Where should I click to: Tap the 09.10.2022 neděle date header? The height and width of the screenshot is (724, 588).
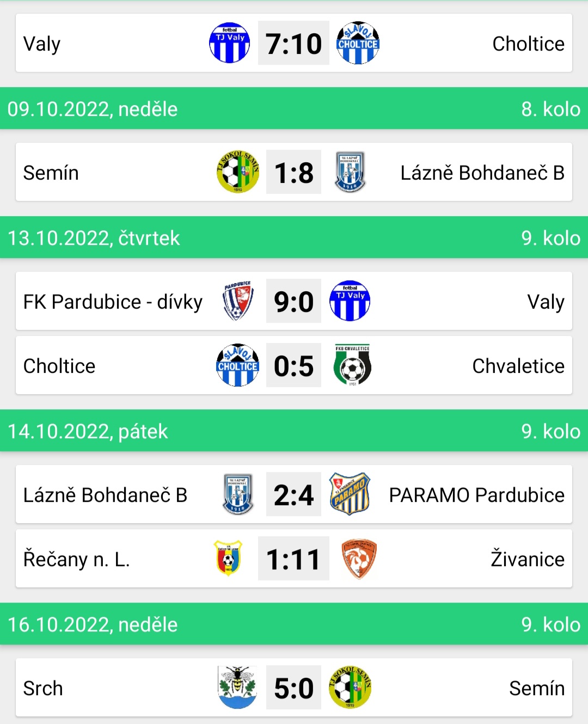[294, 108]
